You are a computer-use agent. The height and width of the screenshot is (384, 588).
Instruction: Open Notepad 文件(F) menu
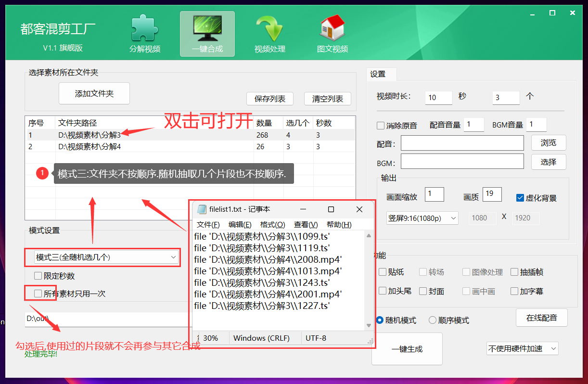[208, 225]
